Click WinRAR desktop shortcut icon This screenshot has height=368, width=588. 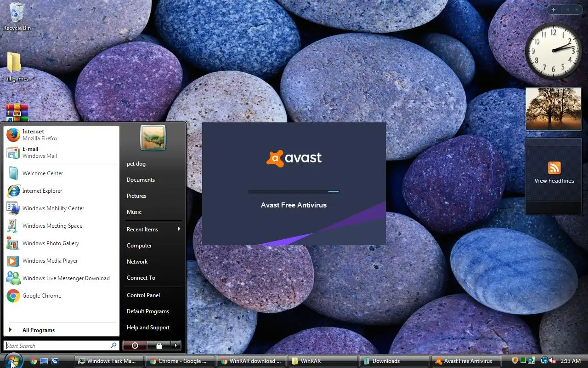point(17,113)
